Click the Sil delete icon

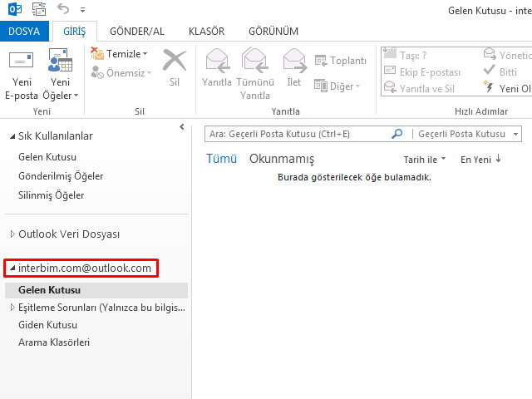point(174,62)
